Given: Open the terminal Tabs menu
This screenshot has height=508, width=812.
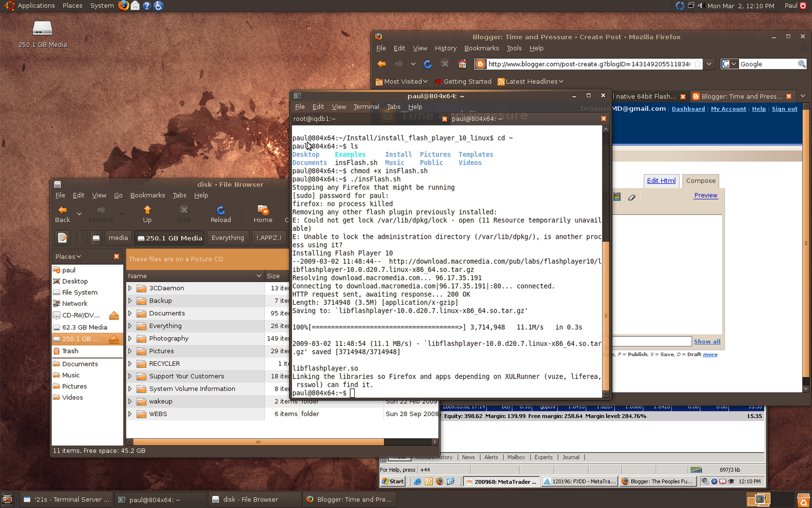Looking at the screenshot, I should pos(393,107).
